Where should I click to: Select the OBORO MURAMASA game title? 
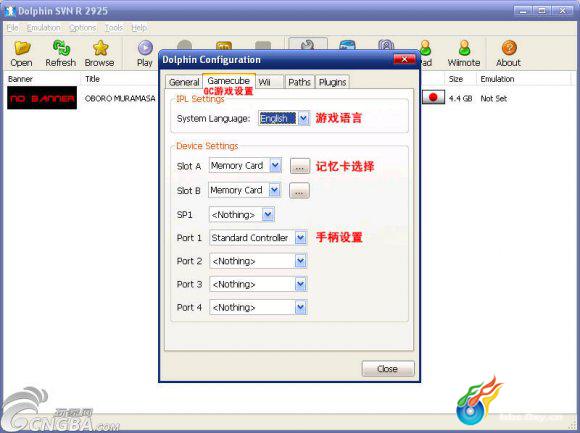(x=120, y=98)
